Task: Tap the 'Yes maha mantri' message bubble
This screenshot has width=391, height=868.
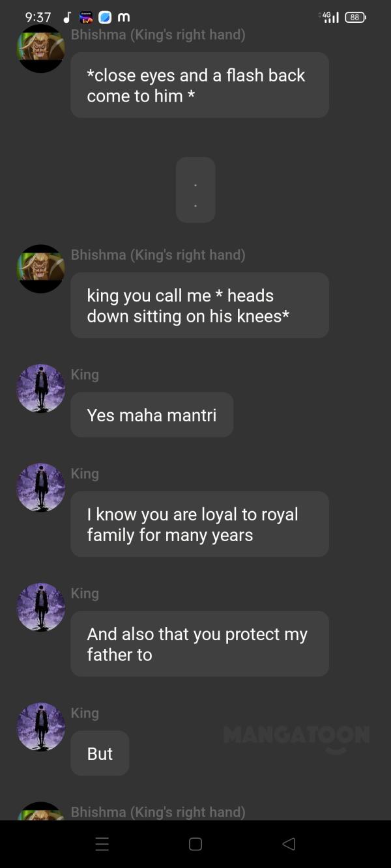Action: click(x=152, y=415)
